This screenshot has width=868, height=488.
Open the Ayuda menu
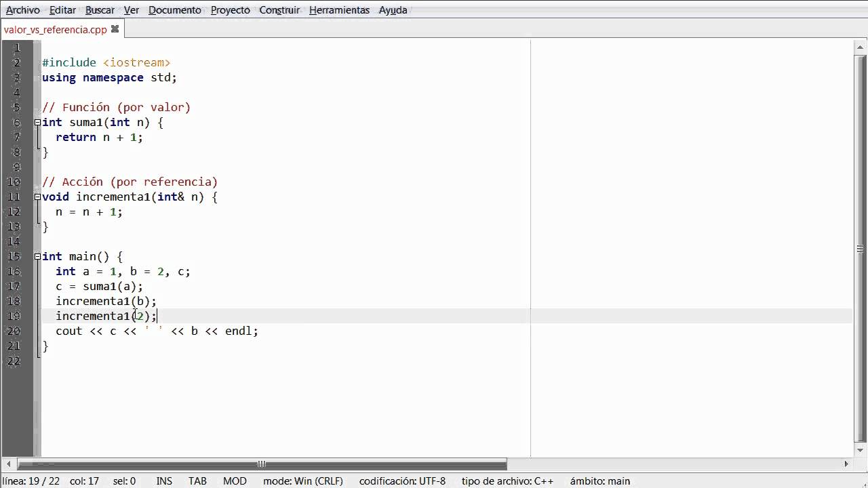pos(393,10)
